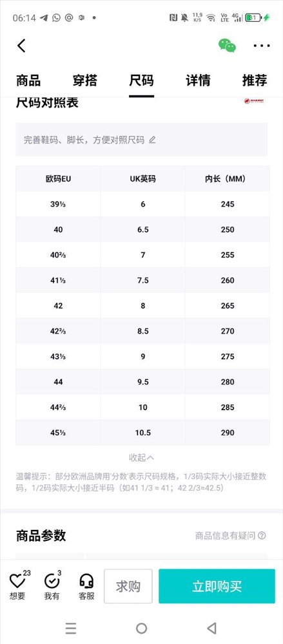
Task: Select the 42 EU size row
Action: [x=142, y=305]
